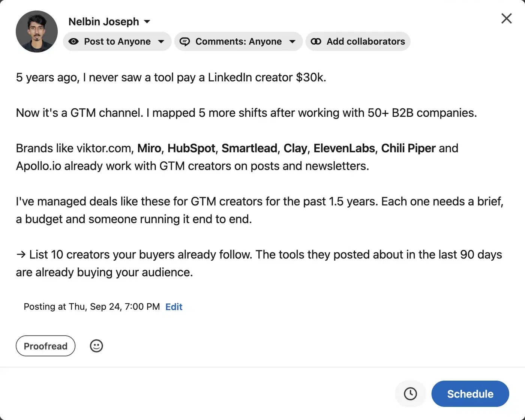The height and width of the screenshot is (420, 525).
Task: Click the line starting "I've managed deals like these"
Action: tap(259, 201)
